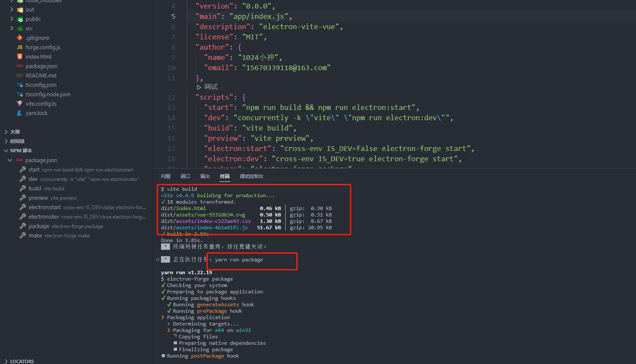
Task: Click the npm icon next to package.json under NPM 脚本
Action: [19, 160]
